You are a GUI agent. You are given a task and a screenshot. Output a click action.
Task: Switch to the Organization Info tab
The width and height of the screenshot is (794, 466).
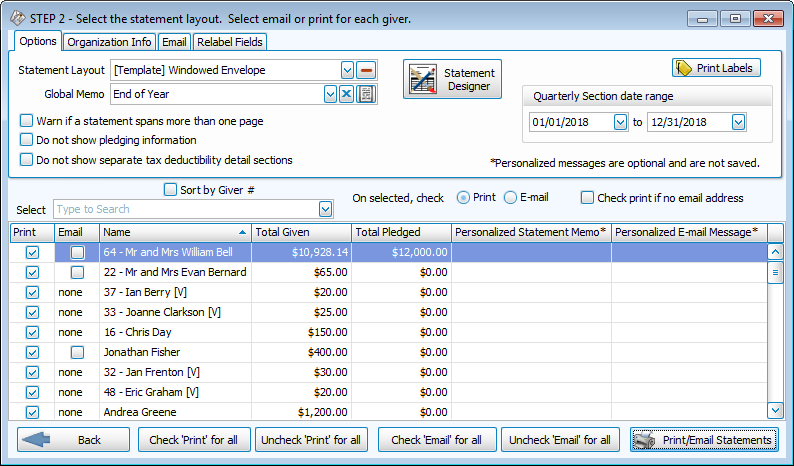[x=109, y=42]
